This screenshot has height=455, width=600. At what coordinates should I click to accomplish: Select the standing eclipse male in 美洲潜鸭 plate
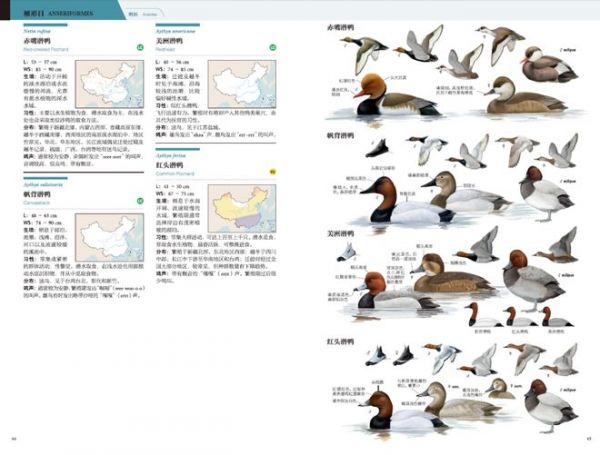[533, 281]
